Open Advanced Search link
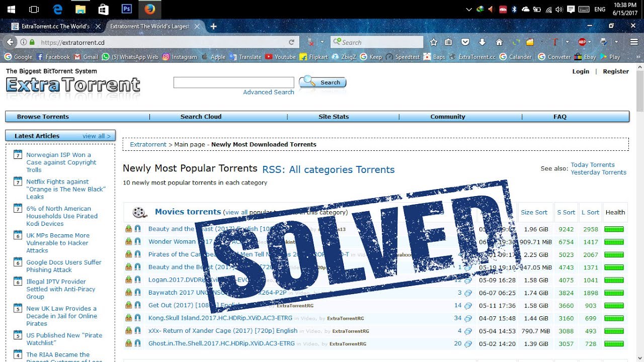 pos(269,92)
